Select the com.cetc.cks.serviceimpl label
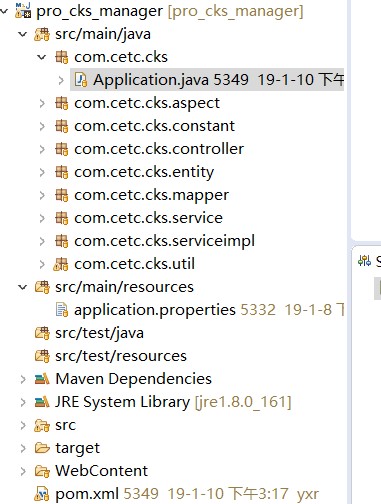 pyautogui.click(x=164, y=241)
